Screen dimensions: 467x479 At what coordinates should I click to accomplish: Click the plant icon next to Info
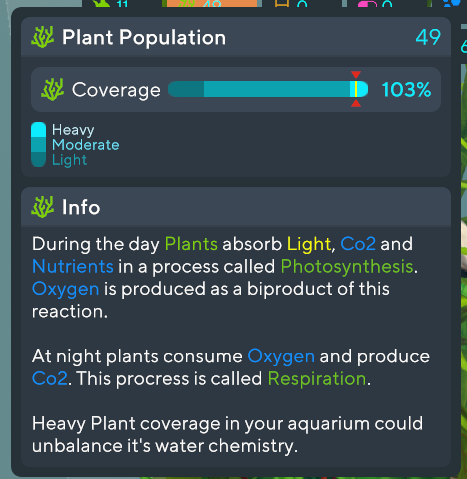click(42, 207)
